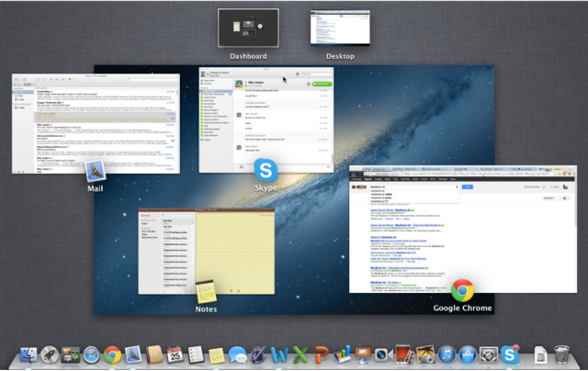Switch to the Desktop space thumbnail
Image resolution: width=588 pixels, height=371 pixels.
click(x=340, y=28)
